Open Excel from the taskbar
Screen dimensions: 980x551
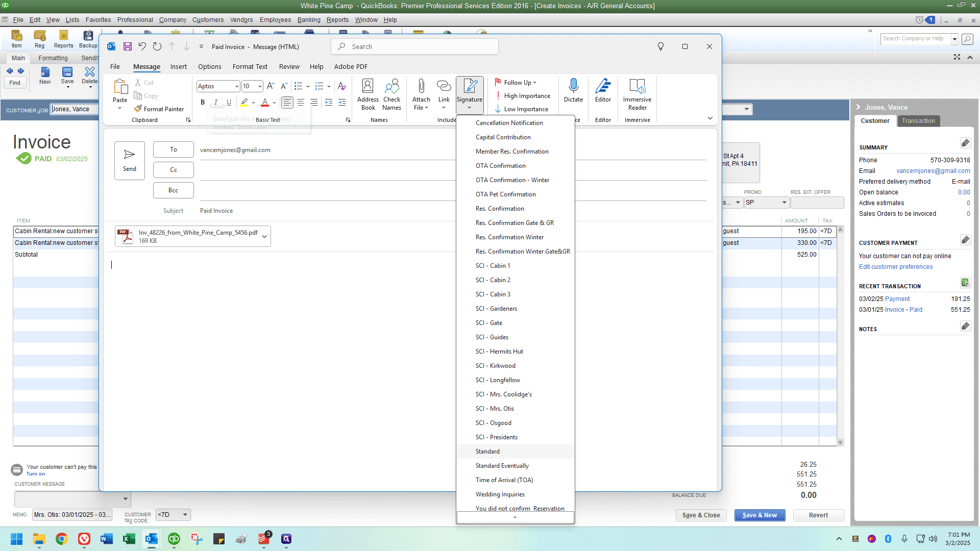pos(129,539)
